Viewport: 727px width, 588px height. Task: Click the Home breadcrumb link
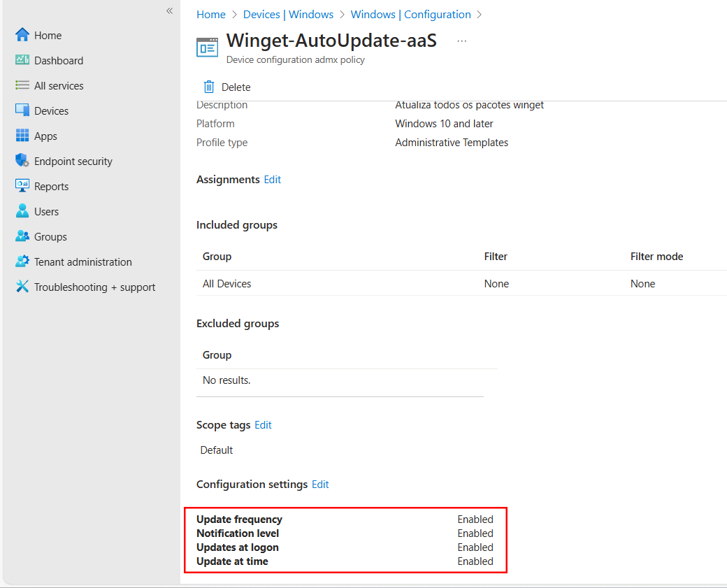click(211, 15)
